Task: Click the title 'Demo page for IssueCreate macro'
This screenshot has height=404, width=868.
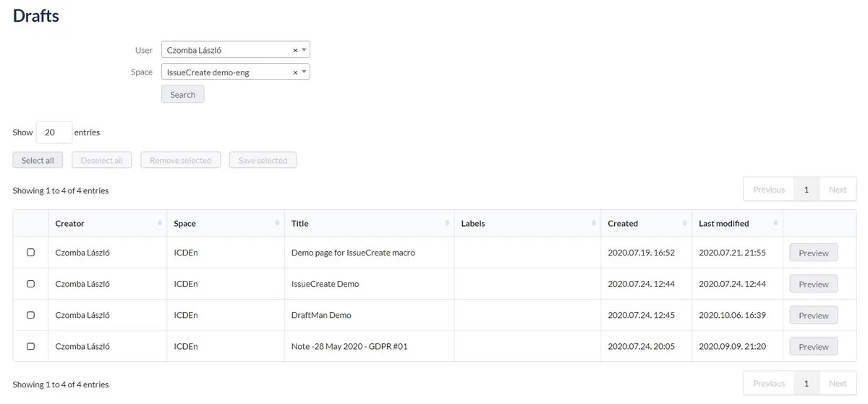Action: point(353,253)
